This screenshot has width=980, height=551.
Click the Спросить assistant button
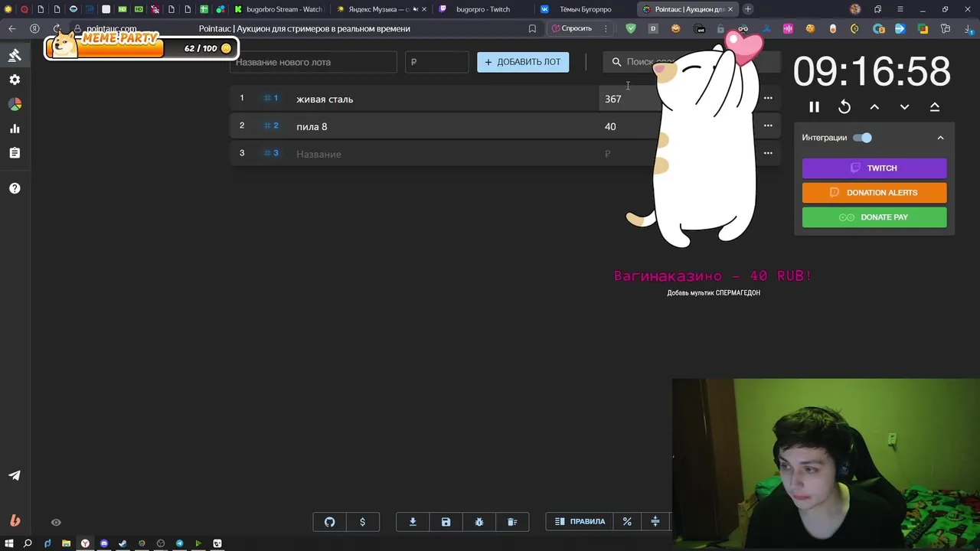(573, 28)
